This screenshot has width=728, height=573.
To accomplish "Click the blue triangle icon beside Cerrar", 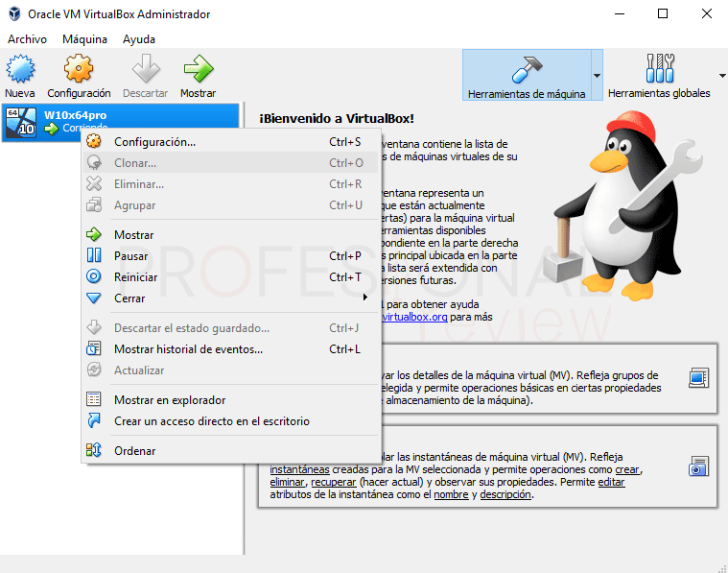I will (x=94, y=298).
